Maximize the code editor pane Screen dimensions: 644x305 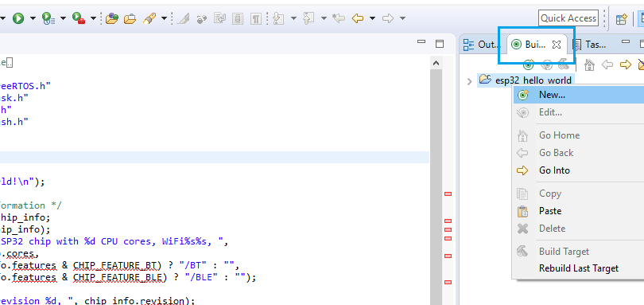440,44
